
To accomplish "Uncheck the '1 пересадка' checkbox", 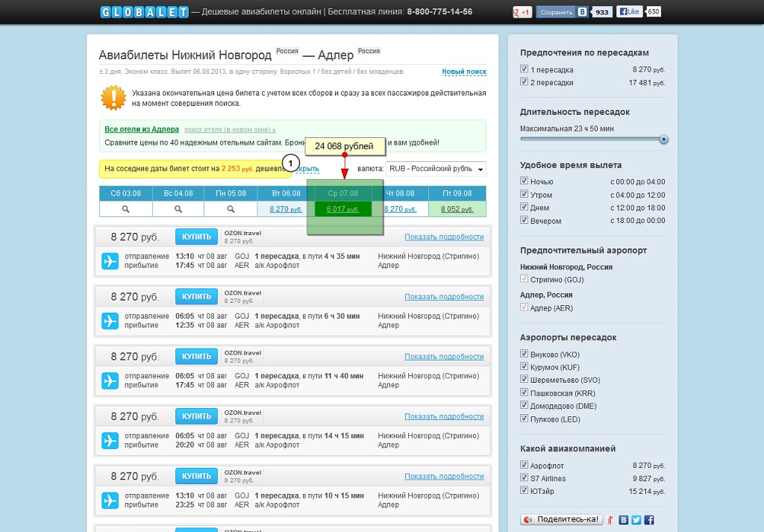I will tap(525, 69).
